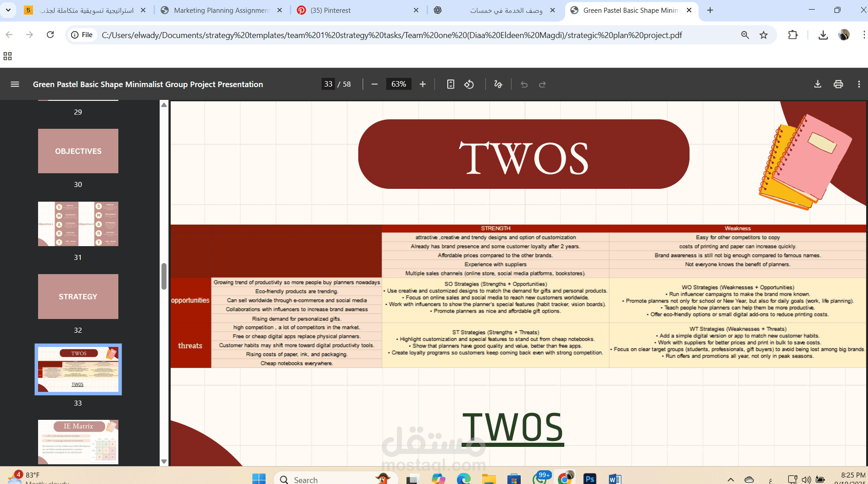Click the 63% zoom level field
The height and width of the screenshot is (484, 868).
[x=399, y=84]
